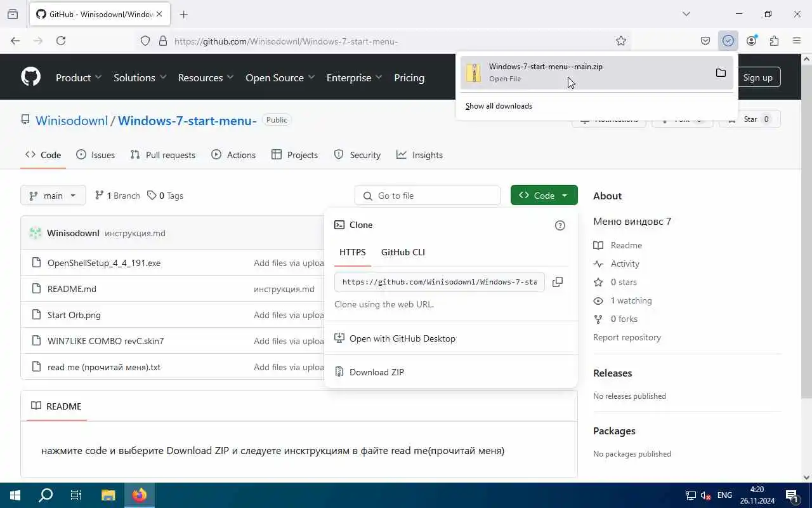Click Sign up button

coord(758,77)
